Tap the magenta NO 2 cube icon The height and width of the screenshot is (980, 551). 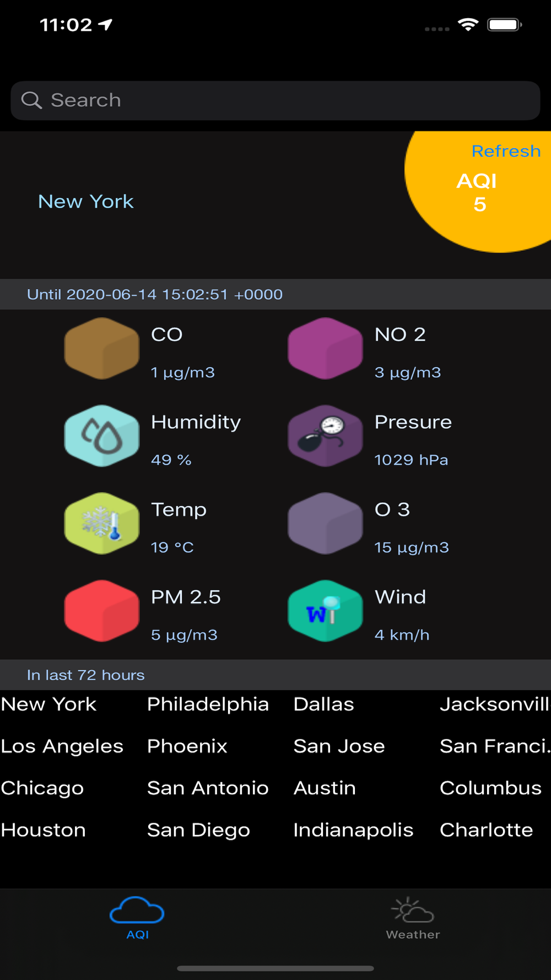pyautogui.click(x=325, y=348)
